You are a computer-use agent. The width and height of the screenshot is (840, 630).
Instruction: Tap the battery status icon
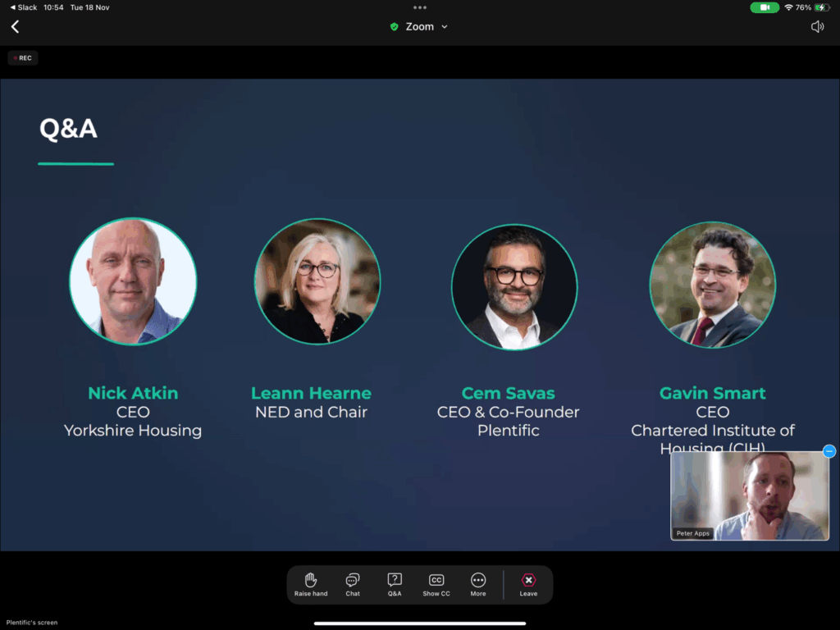click(x=821, y=7)
